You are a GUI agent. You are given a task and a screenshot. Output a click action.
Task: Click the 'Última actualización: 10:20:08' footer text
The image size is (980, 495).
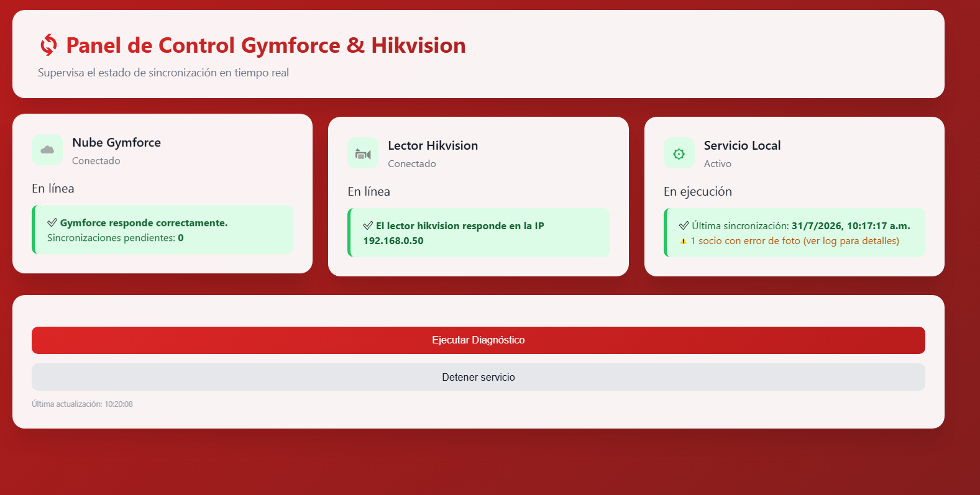tap(82, 404)
